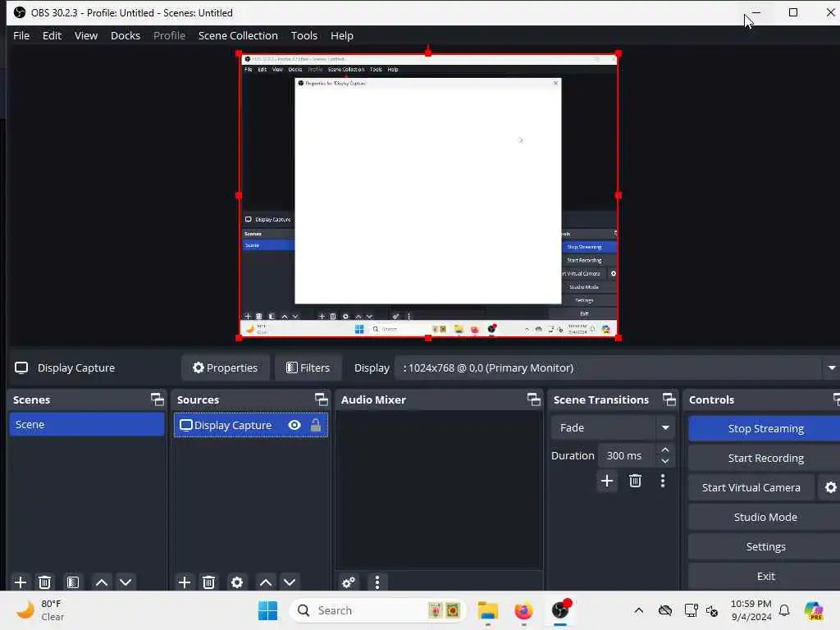Select the Scene item in Scenes list
840x630 pixels.
coord(87,424)
